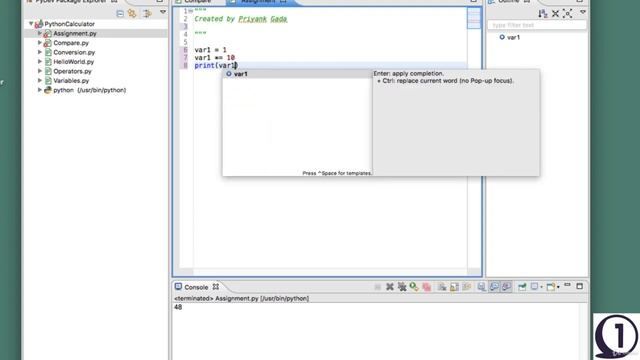
Task: Focus the Outline filter text field
Action: coord(537,25)
